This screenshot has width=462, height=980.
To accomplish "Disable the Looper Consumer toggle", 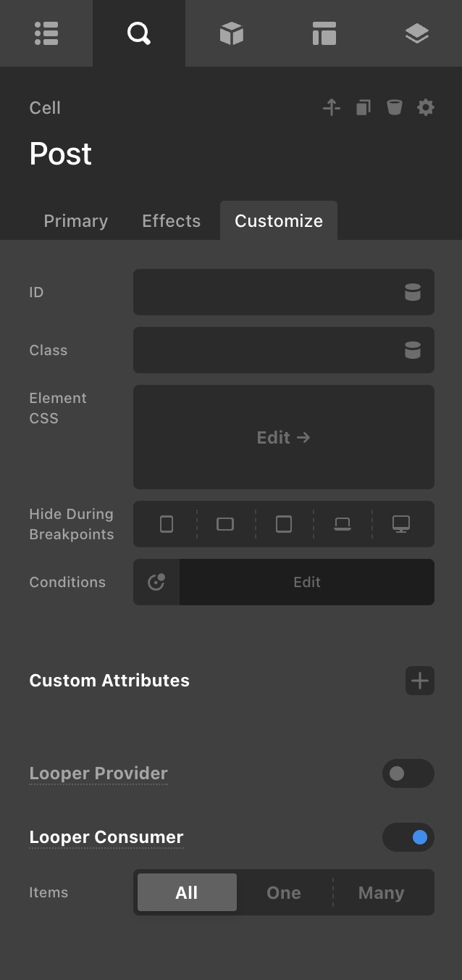I will (408, 837).
